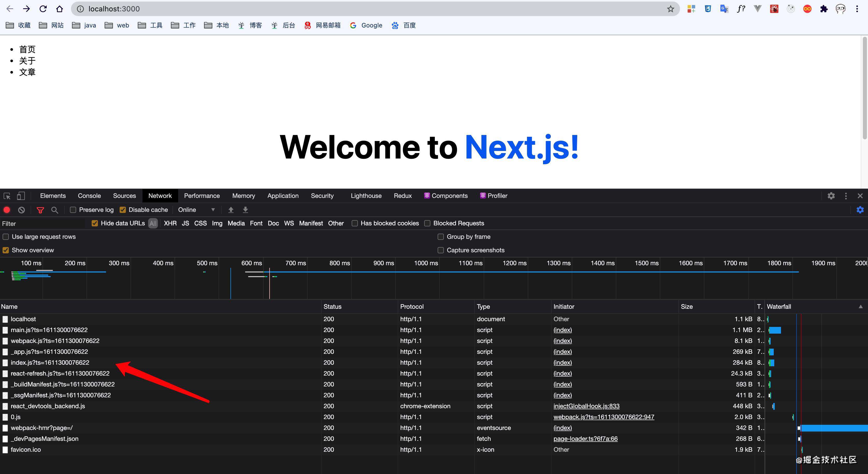
Task: Open the java bookmarks folder
Action: click(84, 25)
